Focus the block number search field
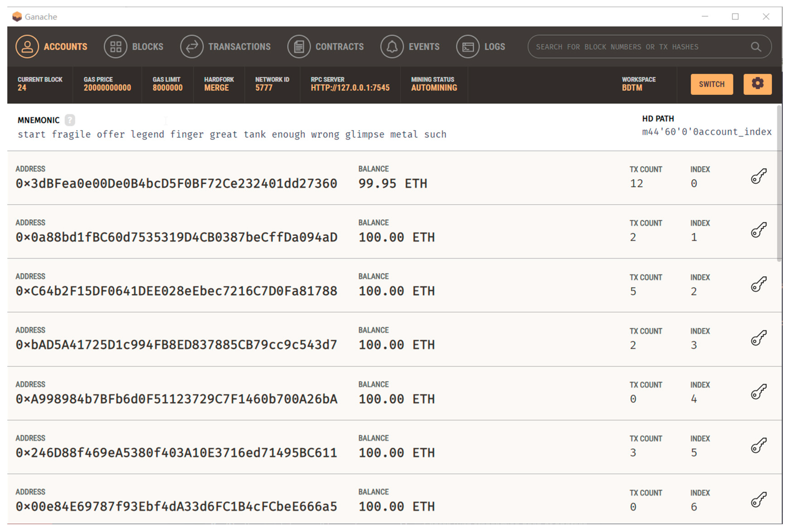This screenshot has height=532, width=790. pos(638,47)
